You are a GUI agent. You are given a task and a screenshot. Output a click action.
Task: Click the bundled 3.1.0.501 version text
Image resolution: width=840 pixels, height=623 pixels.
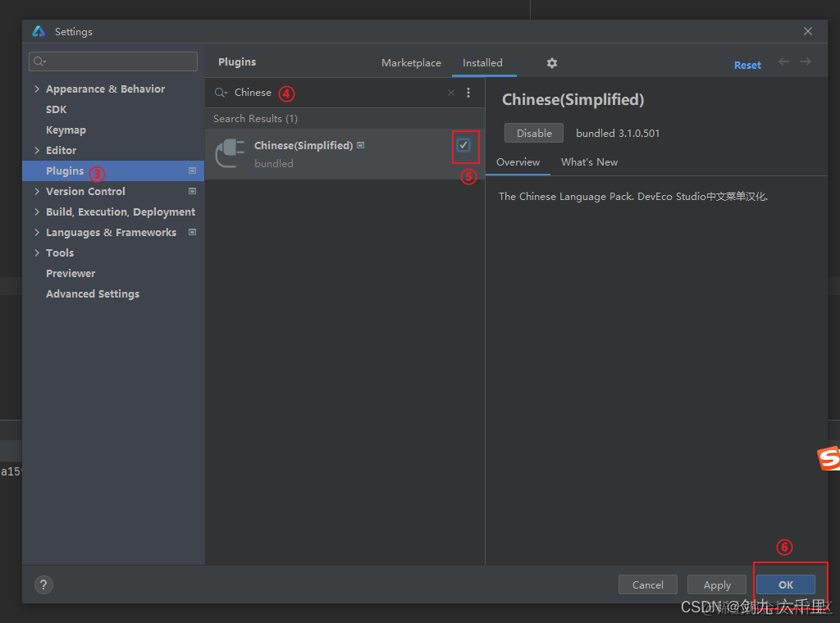[618, 134]
